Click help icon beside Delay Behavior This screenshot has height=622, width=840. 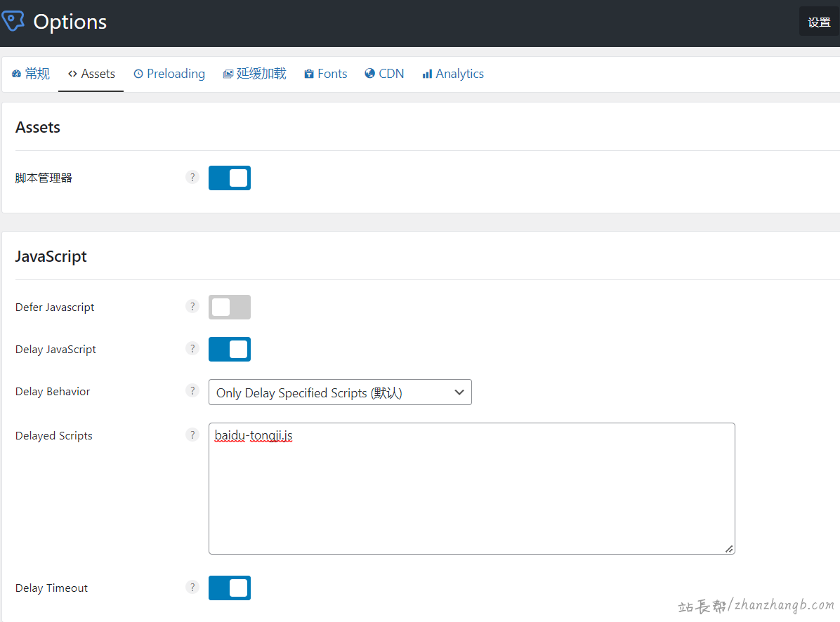[192, 391]
